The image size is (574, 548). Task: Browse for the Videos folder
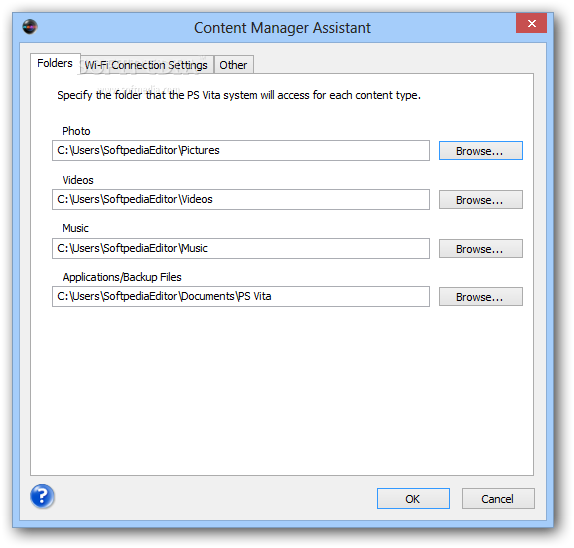point(481,200)
